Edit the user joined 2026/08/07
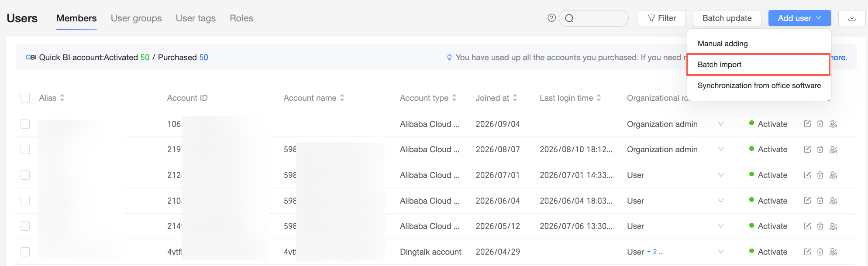 (807, 149)
